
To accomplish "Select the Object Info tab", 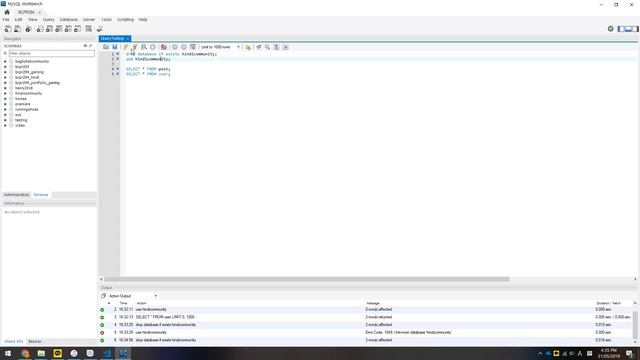I will click(13, 341).
